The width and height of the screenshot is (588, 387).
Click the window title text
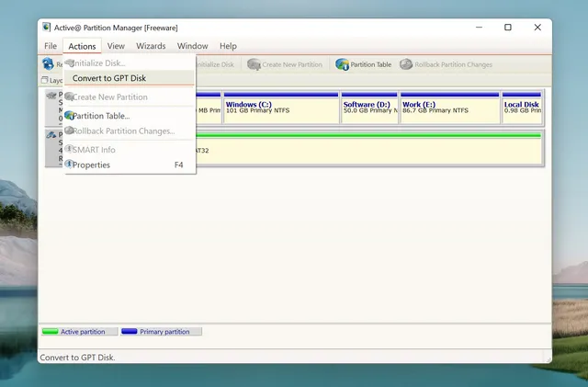(116, 28)
